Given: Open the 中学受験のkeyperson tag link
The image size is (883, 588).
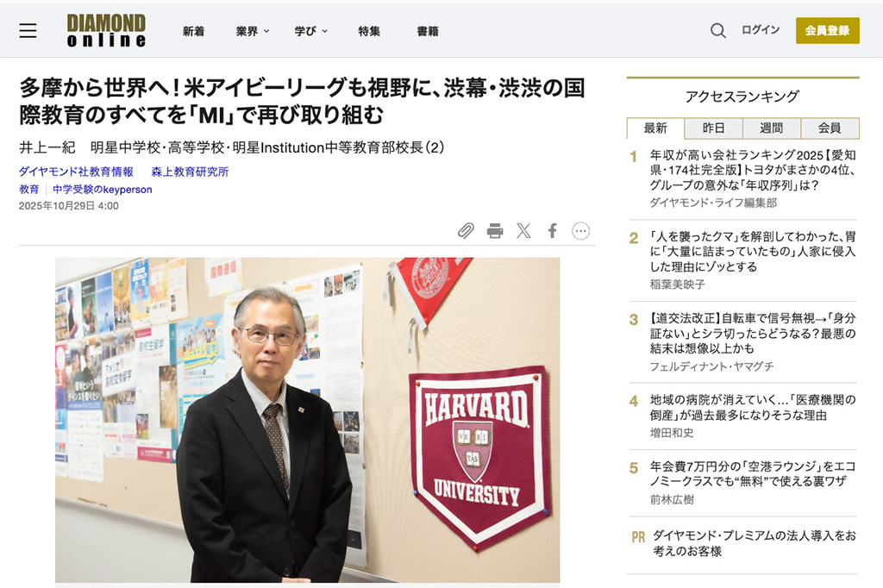Looking at the screenshot, I should coord(103,189).
